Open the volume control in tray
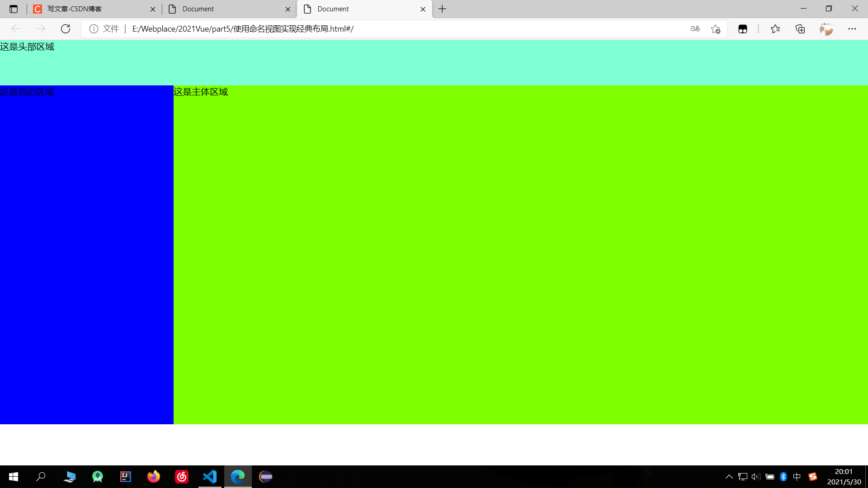 point(755,477)
